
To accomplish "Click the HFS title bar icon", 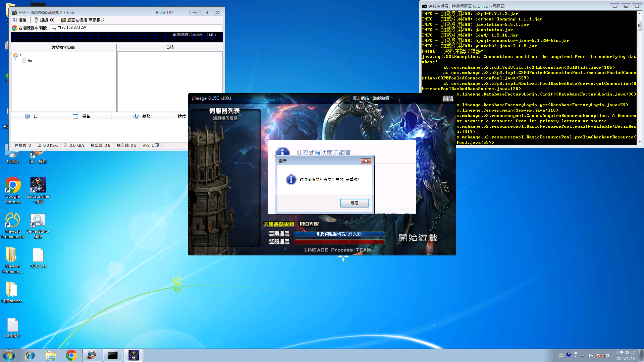I will [14, 13].
